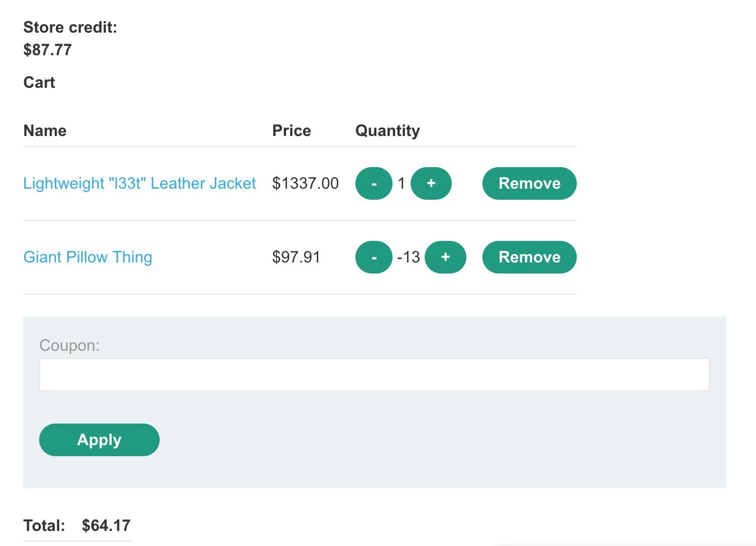Remove Giant Pillow Thing from cart
This screenshot has height=546, width=756.
pos(529,257)
